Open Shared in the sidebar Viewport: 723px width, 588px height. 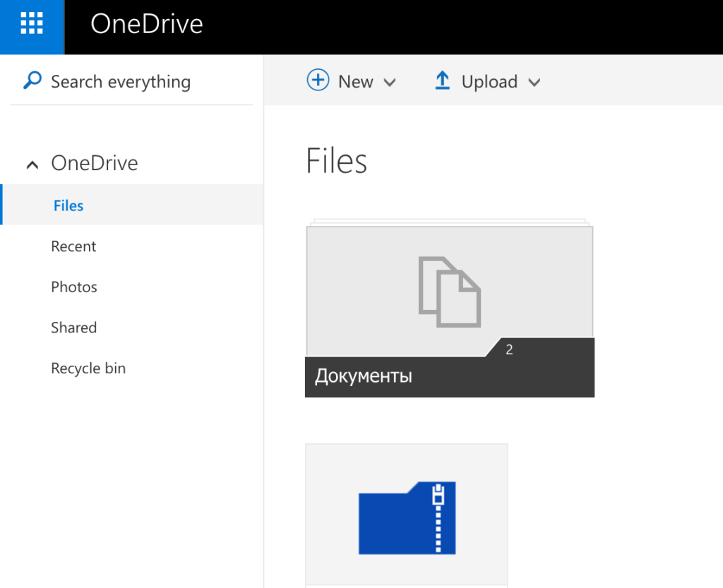73,328
